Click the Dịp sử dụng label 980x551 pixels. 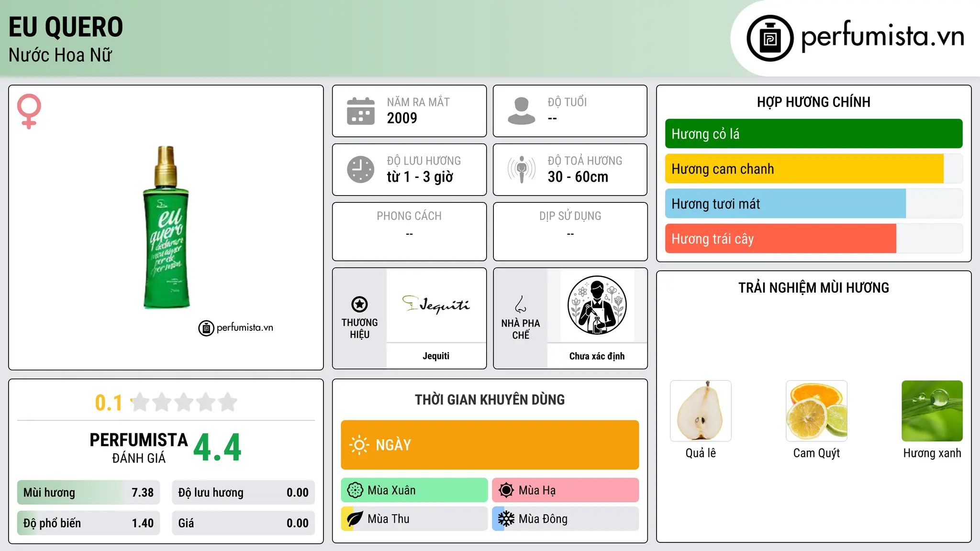[570, 216]
